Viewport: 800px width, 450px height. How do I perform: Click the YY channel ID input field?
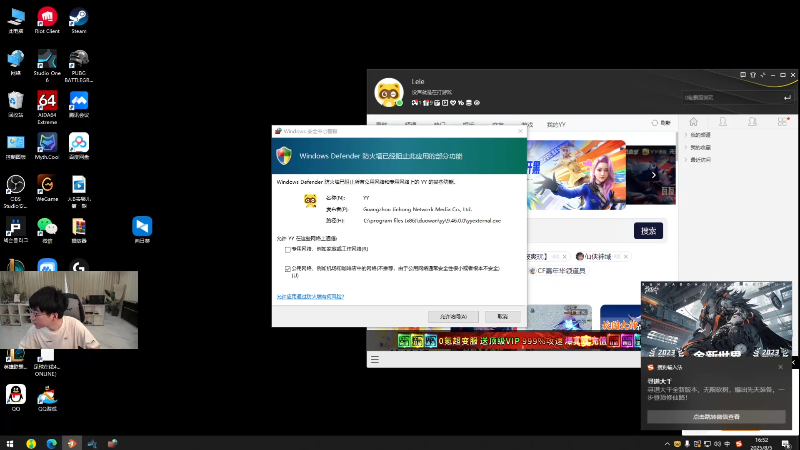tap(732, 97)
